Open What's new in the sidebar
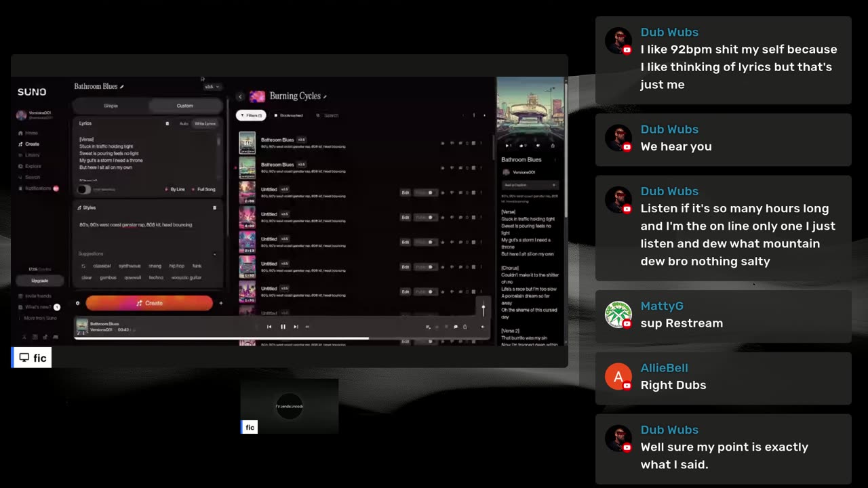 point(37,307)
